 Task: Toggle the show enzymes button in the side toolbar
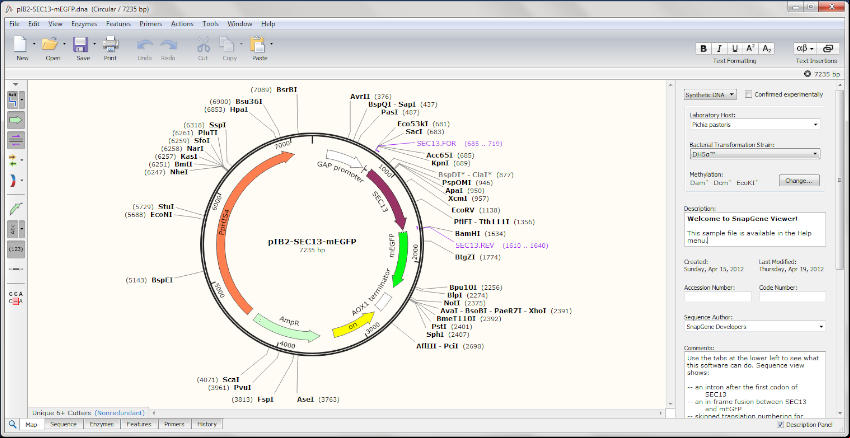click(13, 100)
